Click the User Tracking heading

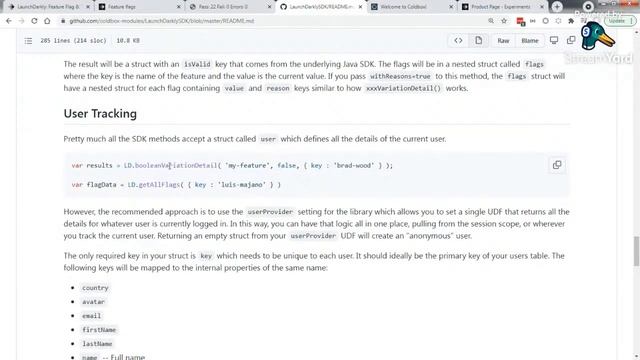click(x=100, y=113)
